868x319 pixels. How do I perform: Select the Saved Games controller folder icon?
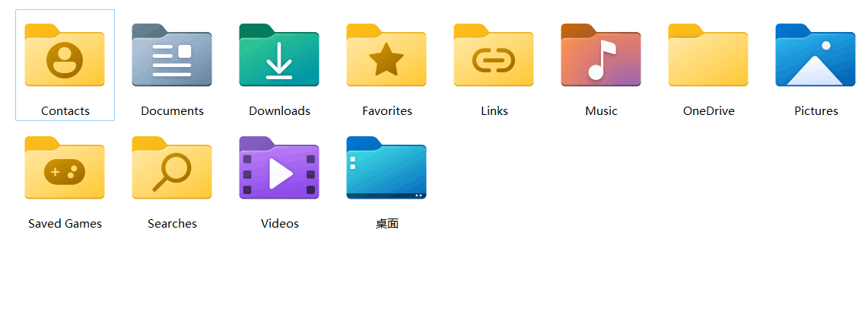65,167
